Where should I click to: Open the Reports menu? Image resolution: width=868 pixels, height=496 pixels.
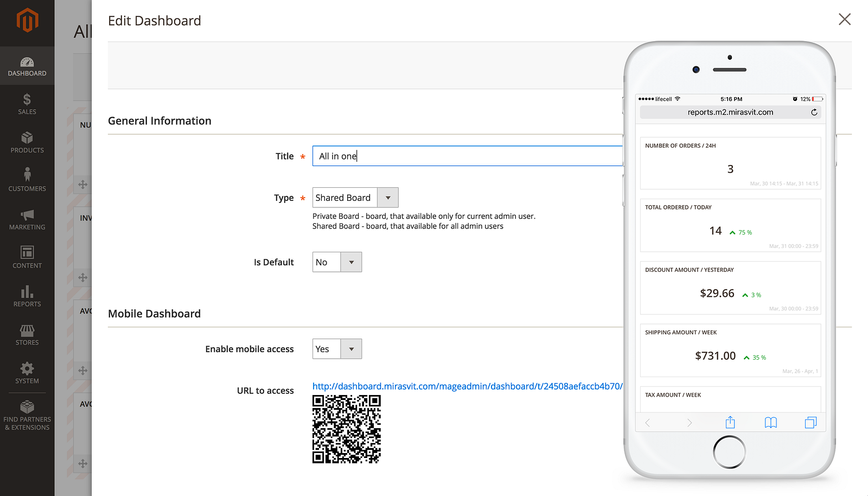click(27, 296)
